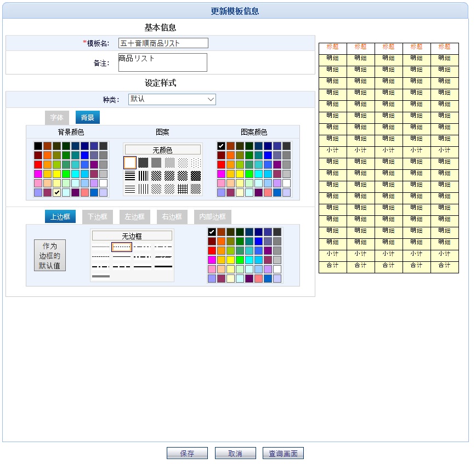Pick thin backslash-direction diagonal lines pattern
The width and height of the screenshot is (476, 464).
point(156,189)
